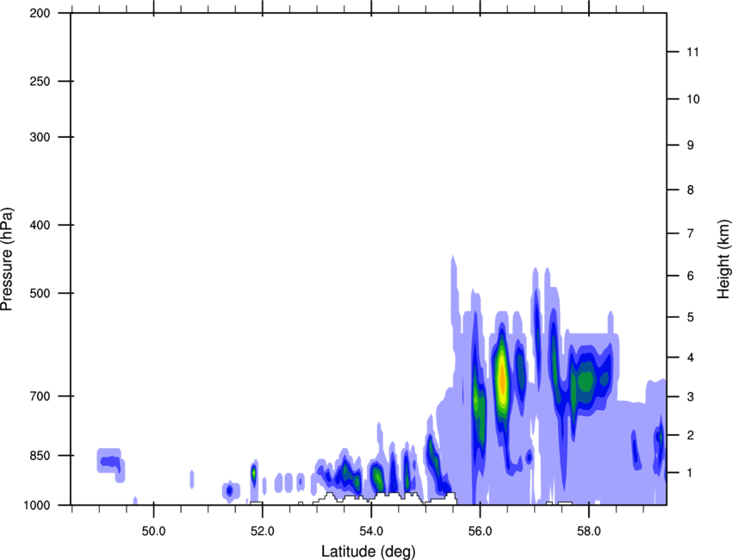
Task: Click the 200 pressure tick label
Action: click(40, 13)
